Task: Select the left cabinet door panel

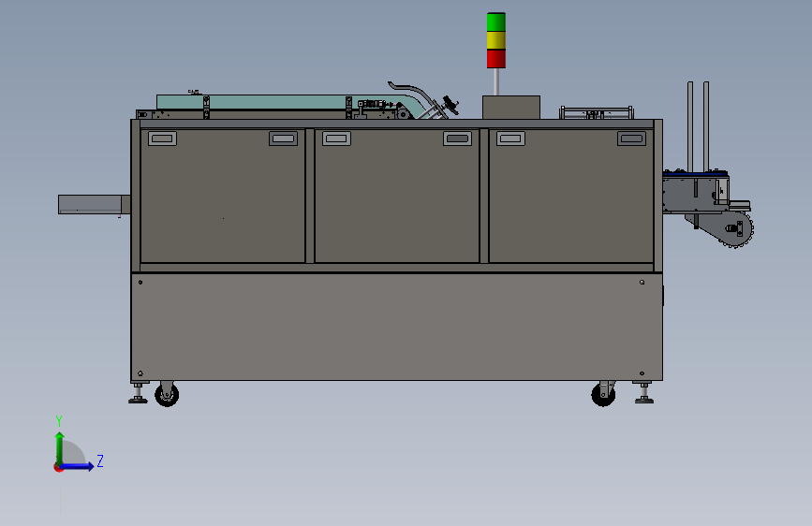Action: click(223, 197)
